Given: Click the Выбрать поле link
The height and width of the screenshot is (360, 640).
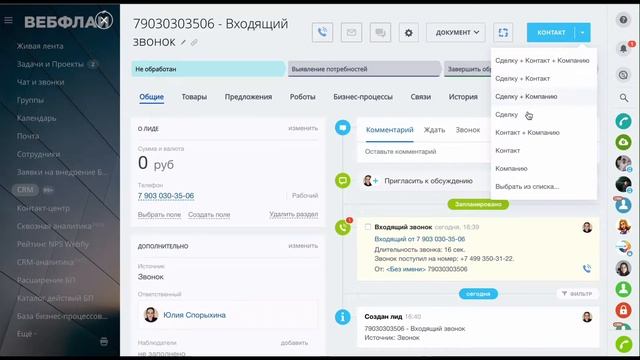Looking at the screenshot, I should [x=159, y=215].
